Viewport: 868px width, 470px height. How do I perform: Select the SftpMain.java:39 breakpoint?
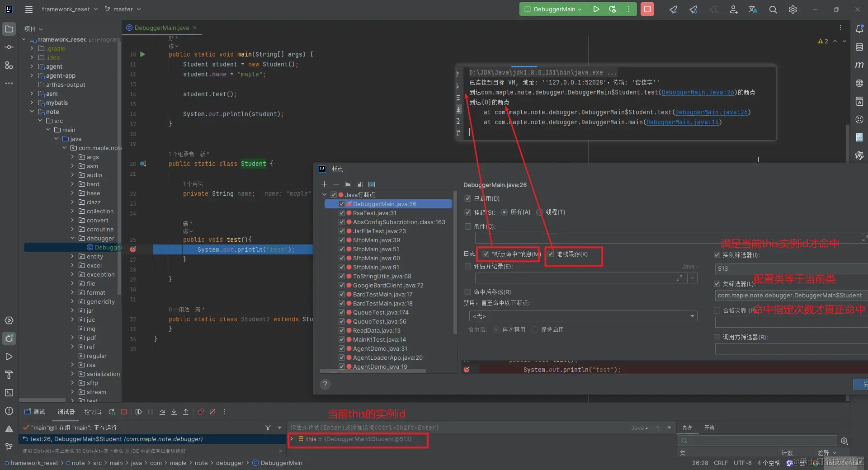376,240
